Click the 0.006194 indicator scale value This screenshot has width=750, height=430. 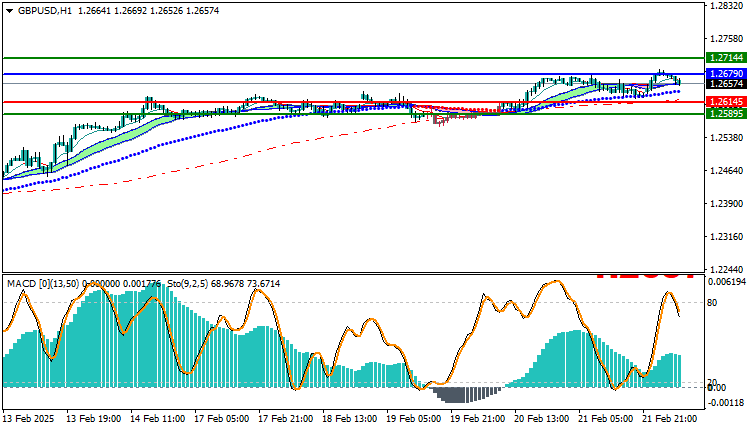pyautogui.click(x=727, y=282)
